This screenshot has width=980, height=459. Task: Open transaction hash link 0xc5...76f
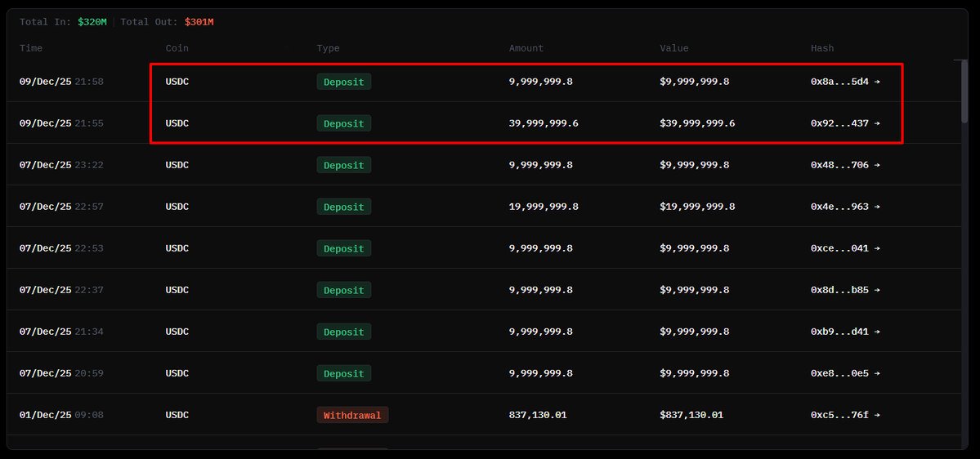pyautogui.click(x=845, y=415)
